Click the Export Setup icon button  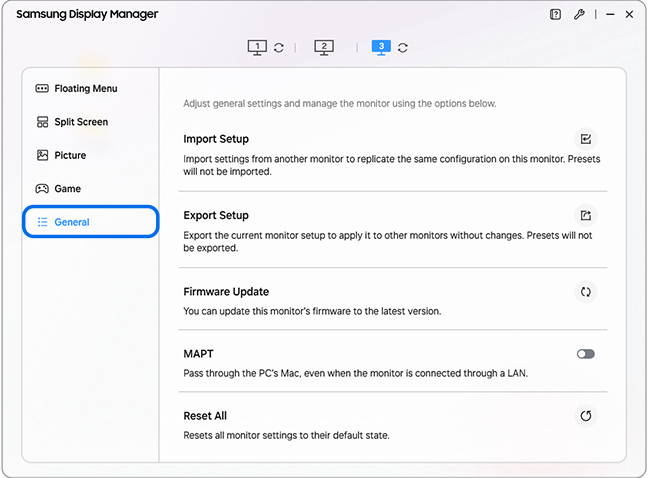tap(586, 215)
